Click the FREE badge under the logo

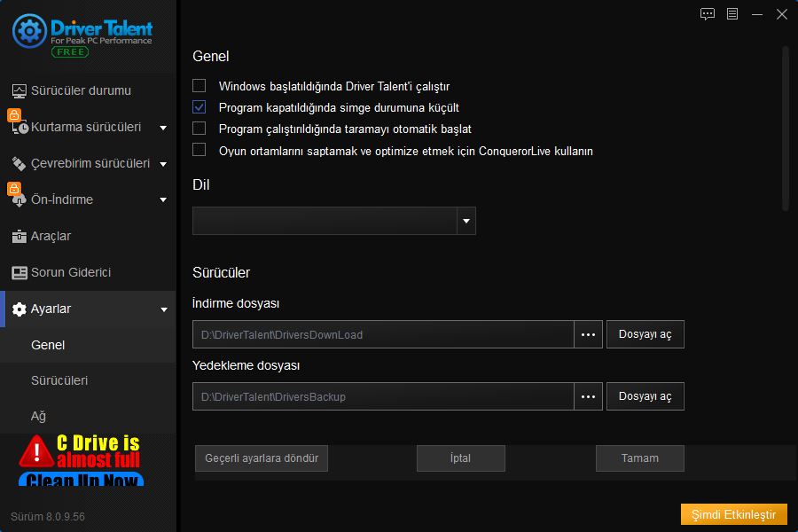[70, 52]
